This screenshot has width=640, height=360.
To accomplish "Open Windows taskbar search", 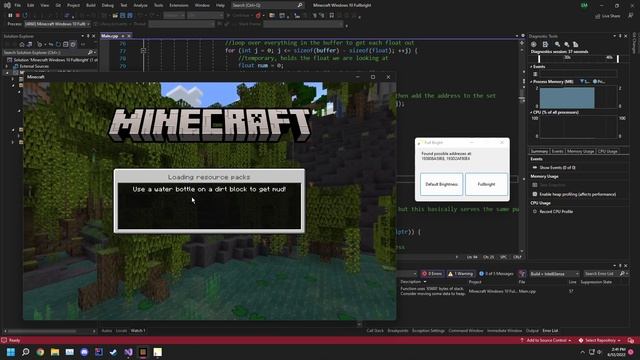I will tap(25, 352).
